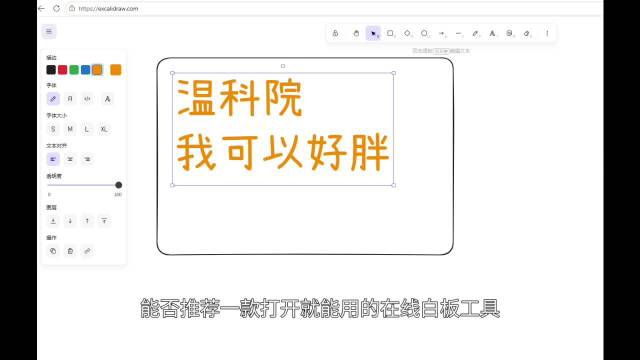Set font size to M
This screenshot has width=640, height=360.
(x=70, y=129)
